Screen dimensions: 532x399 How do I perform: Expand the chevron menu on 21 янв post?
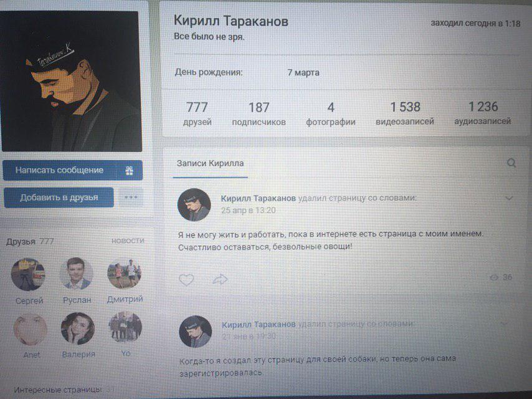point(505,324)
